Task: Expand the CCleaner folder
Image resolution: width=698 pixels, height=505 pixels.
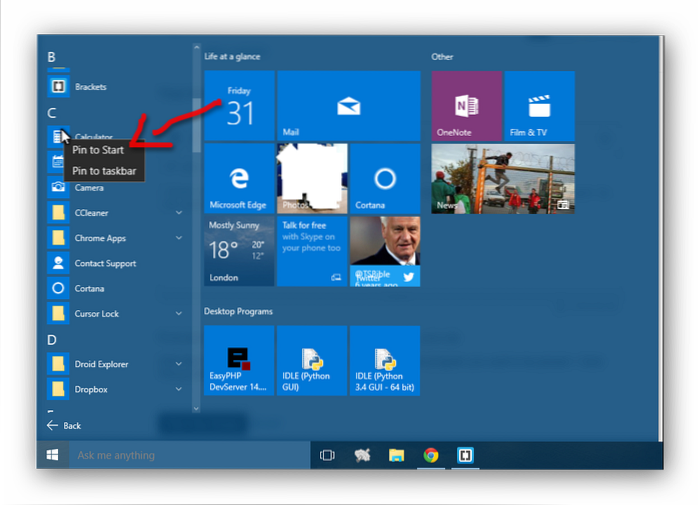Action: click(179, 213)
